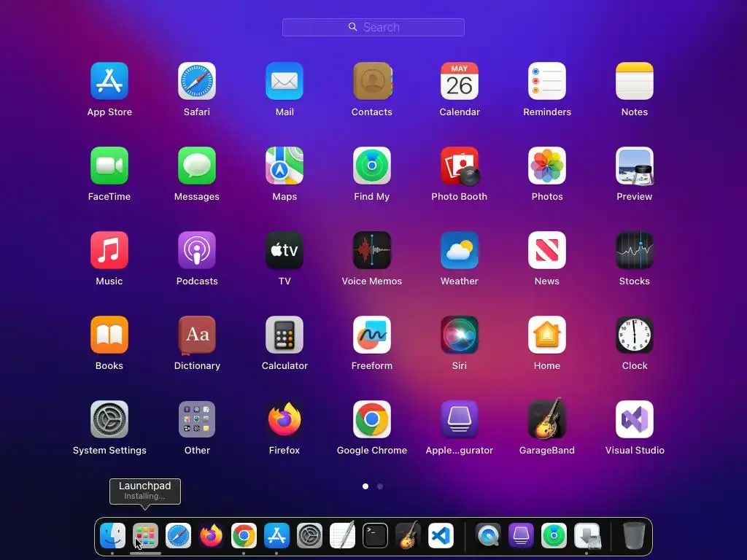This screenshot has height=560, width=747.
Task: Open Firefox from the Dock
Action: (x=211, y=536)
